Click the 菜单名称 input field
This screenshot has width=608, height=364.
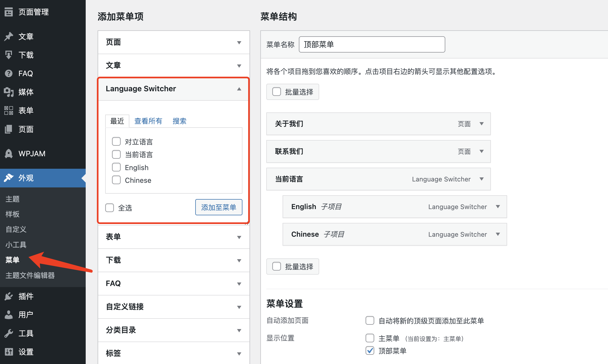coord(372,44)
